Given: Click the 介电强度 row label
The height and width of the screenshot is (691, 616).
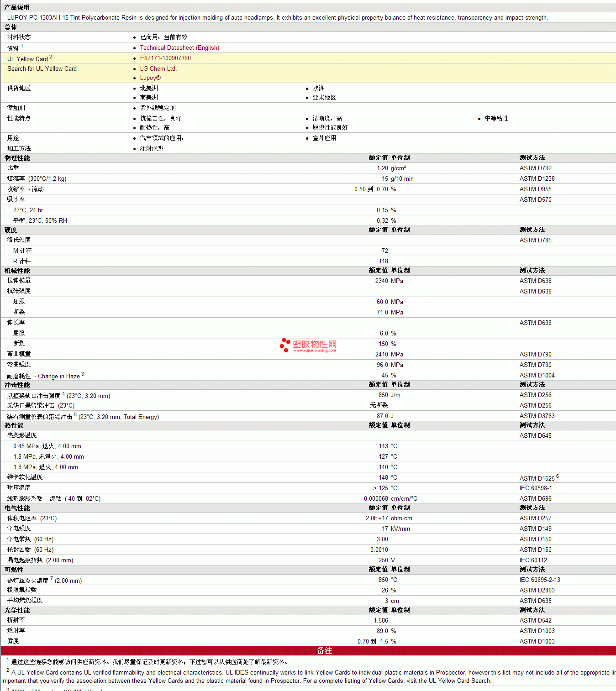Looking at the screenshot, I should (19, 528).
